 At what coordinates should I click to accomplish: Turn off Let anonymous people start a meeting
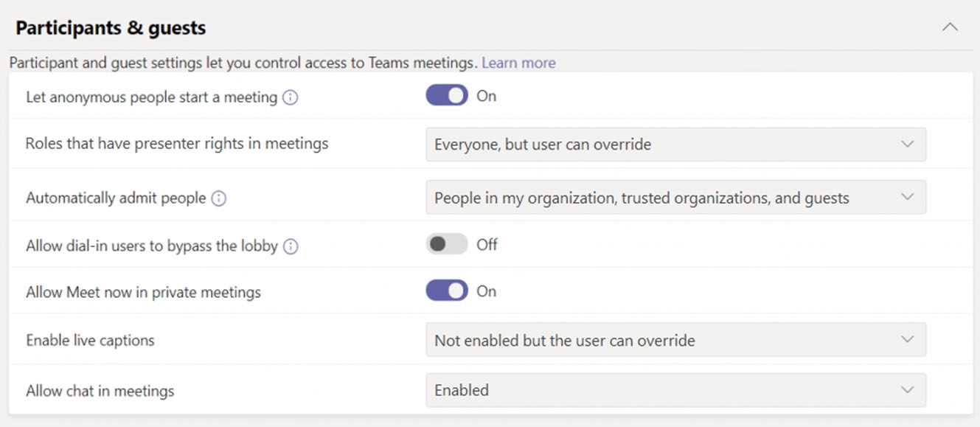[x=447, y=96]
